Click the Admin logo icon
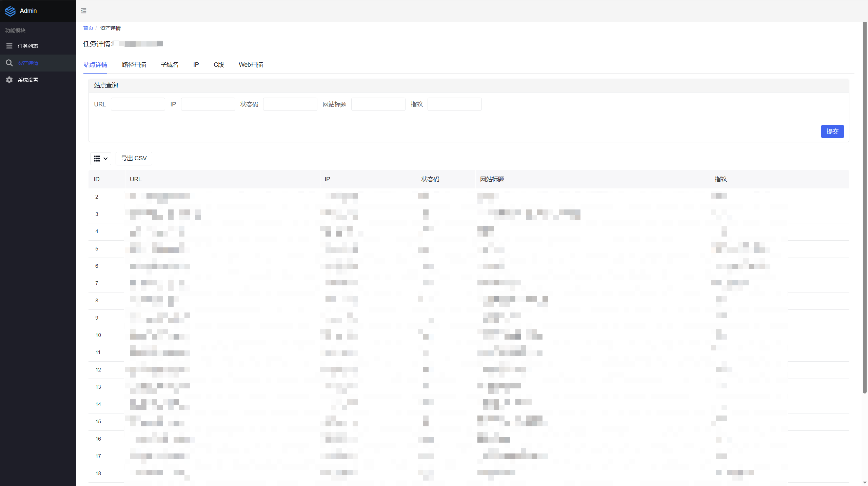Screen dimensions: 868x486 pos(10,11)
